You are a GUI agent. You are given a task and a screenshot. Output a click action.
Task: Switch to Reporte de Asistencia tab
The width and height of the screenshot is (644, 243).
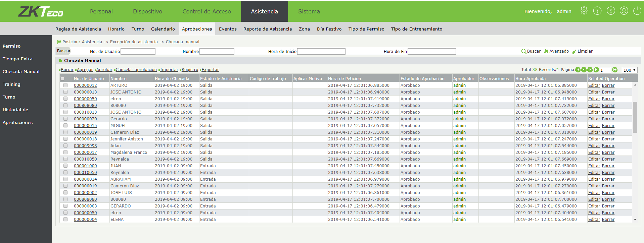(268, 29)
